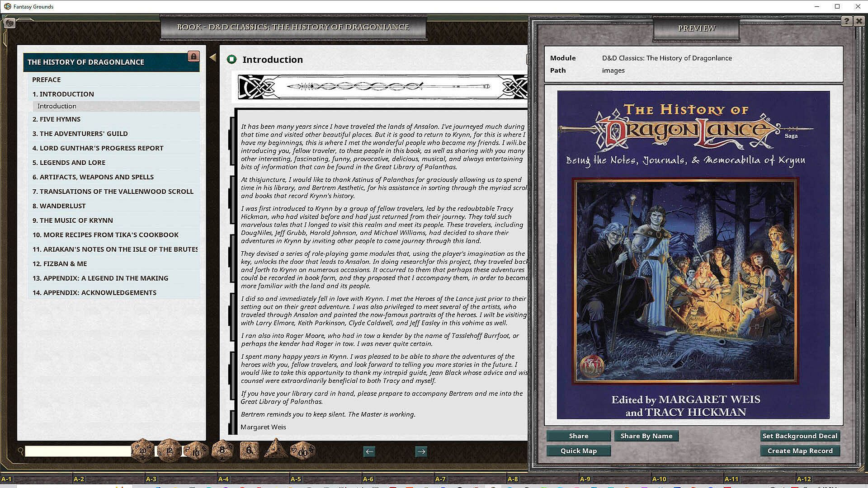Click the Path value images

click(x=613, y=70)
